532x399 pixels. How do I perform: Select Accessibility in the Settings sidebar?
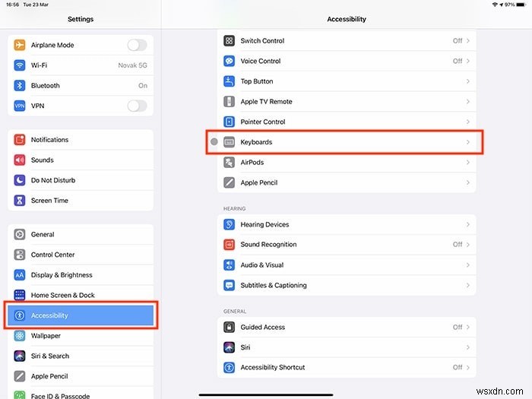point(81,315)
